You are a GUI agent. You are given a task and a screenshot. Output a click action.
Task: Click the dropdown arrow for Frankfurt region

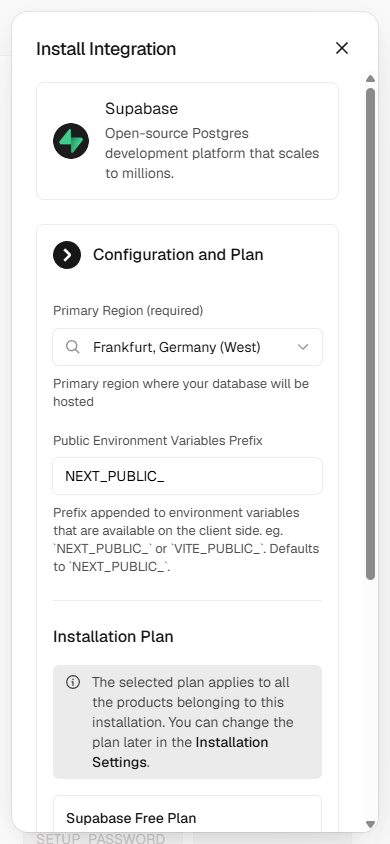click(x=303, y=347)
